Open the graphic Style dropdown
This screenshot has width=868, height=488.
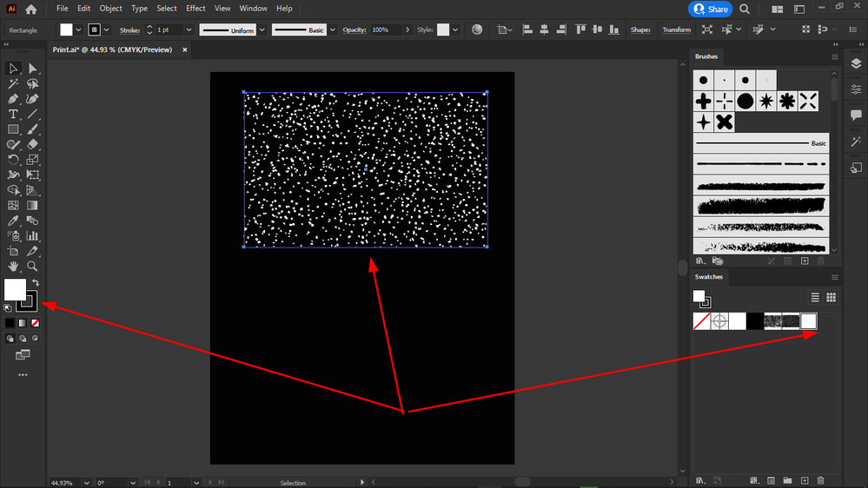455,30
